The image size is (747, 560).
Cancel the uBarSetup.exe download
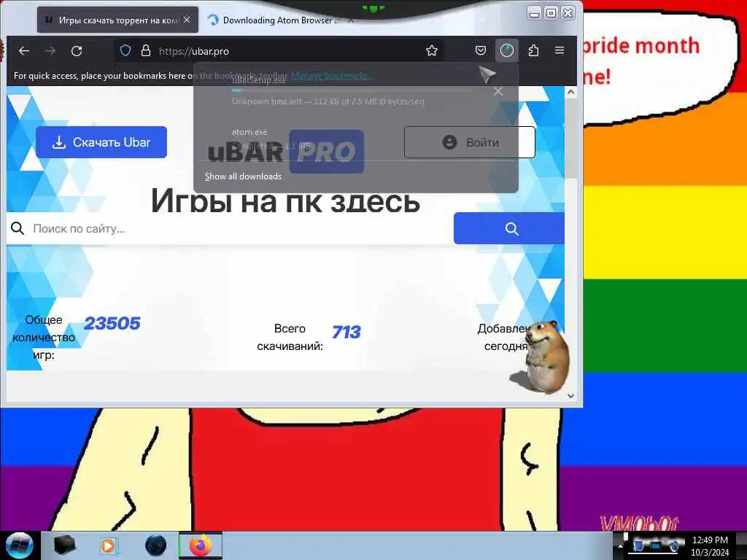click(x=498, y=91)
